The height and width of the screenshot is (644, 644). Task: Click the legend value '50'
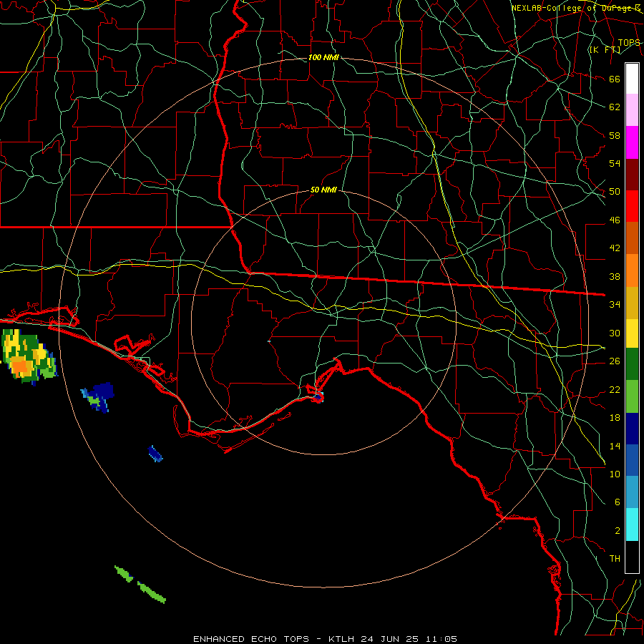pos(615,191)
